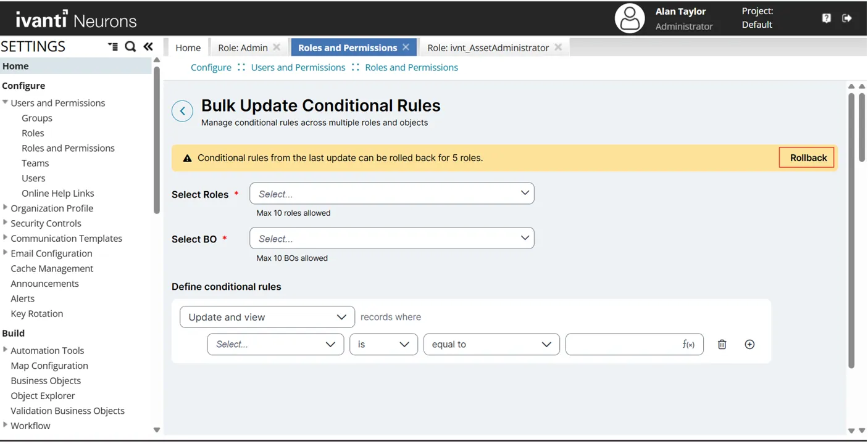Viewport: 868px width, 444px height.
Task: Click the 'Max 10 BOs allowed' hint
Action: point(292,258)
